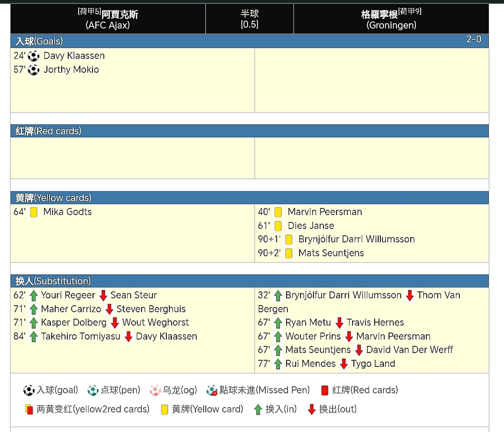Click the Davy Klaassen goal scorer name
The width and height of the screenshot is (504, 432).
point(74,56)
